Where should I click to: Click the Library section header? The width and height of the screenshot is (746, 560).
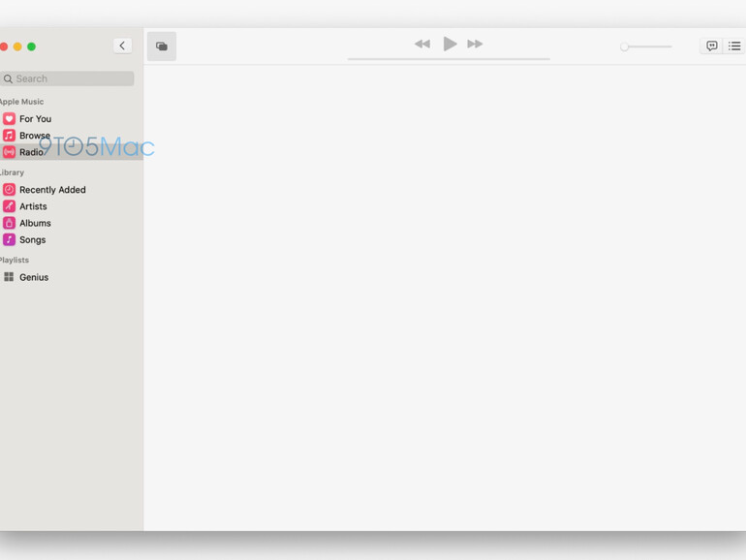pyautogui.click(x=12, y=172)
